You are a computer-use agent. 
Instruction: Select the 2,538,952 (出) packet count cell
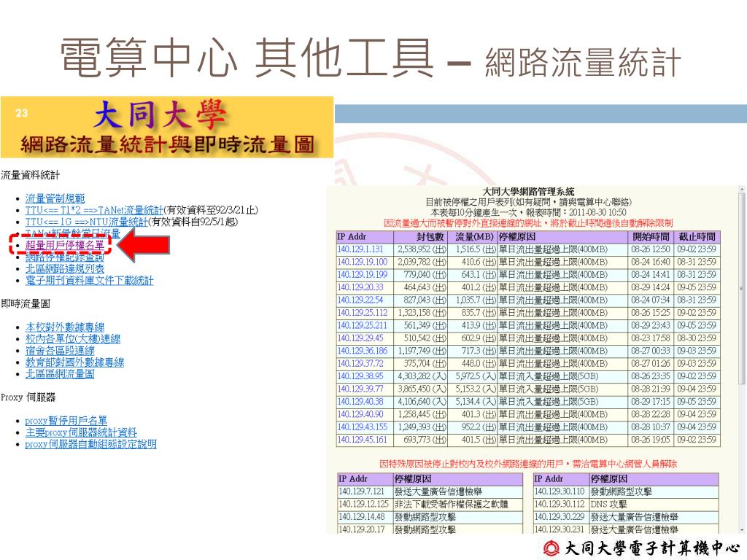(x=421, y=249)
